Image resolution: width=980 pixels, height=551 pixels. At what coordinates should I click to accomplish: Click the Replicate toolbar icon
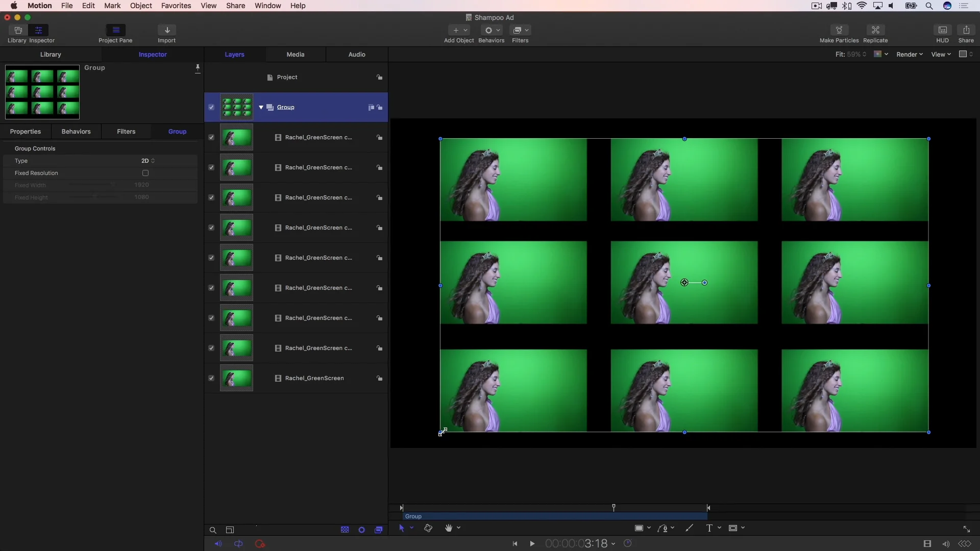875,30
